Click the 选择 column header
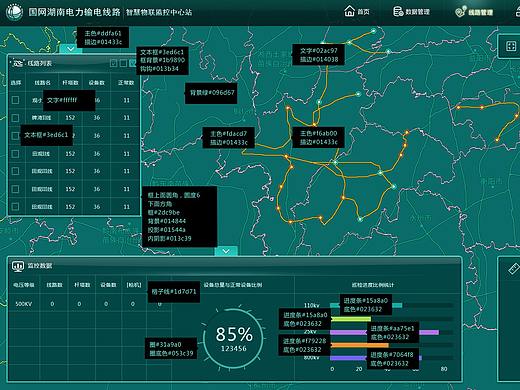The image size is (520, 390). click(x=16, y=83)
